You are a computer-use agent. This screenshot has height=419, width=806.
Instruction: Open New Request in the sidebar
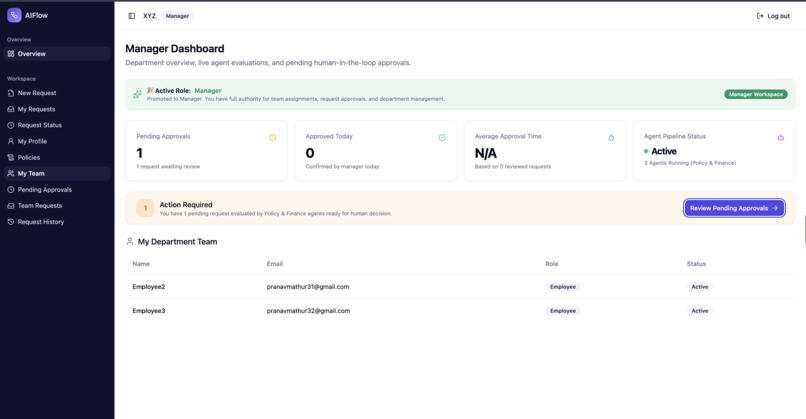(57, 93)
